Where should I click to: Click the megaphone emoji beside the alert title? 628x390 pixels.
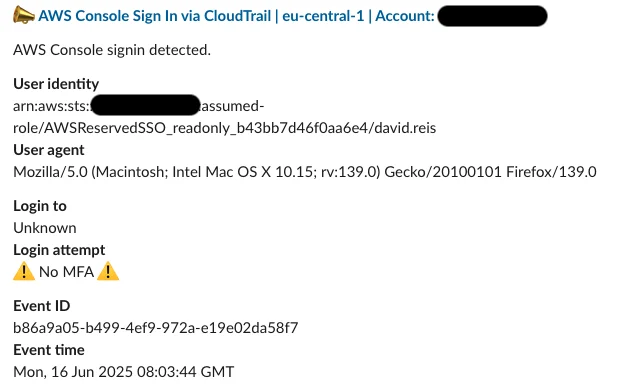(24, 15)
